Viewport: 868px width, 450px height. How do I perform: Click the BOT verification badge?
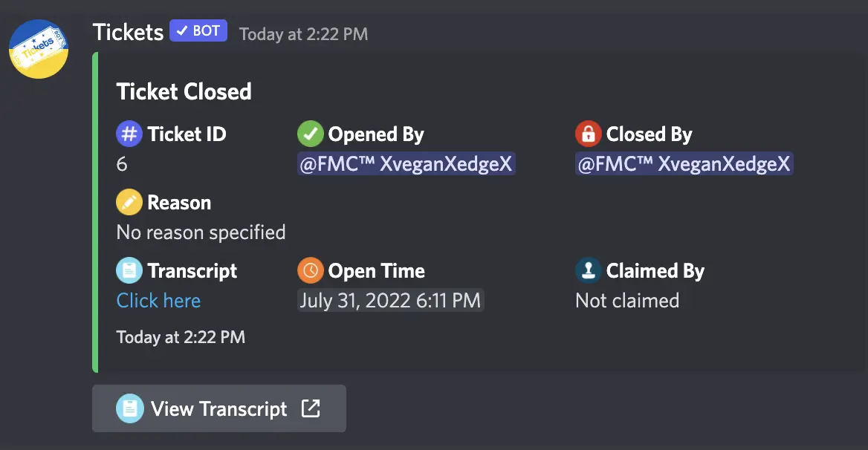(198, 30)
